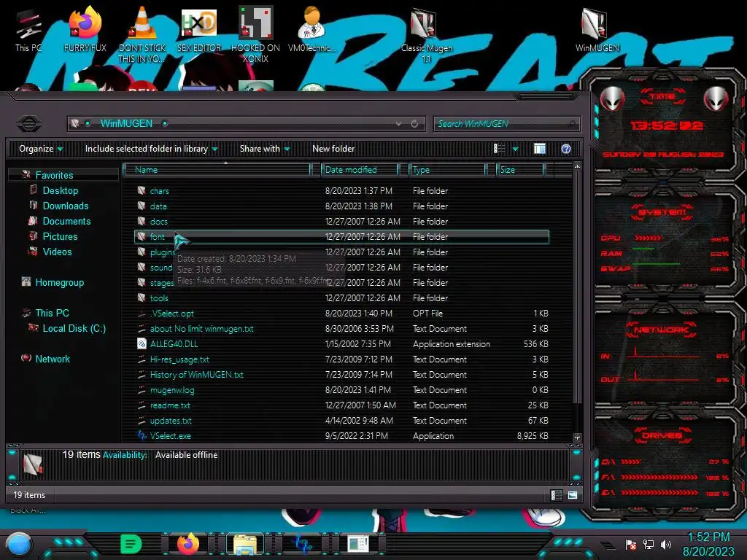Select the data folder row
This screenshot has width=747, height=560.
pyautogui.click(x=341, y=206)
